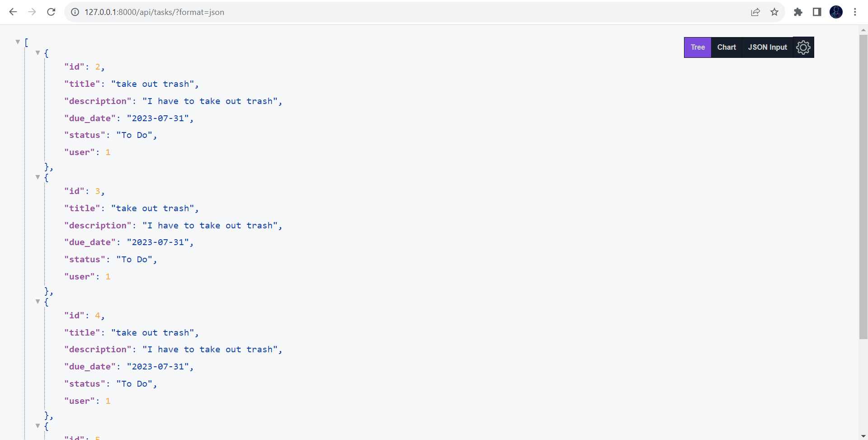The image size is (868, 440).
Task: Collapse the task object with id 3
Action: pyautogui.click(x=38, y=177)
